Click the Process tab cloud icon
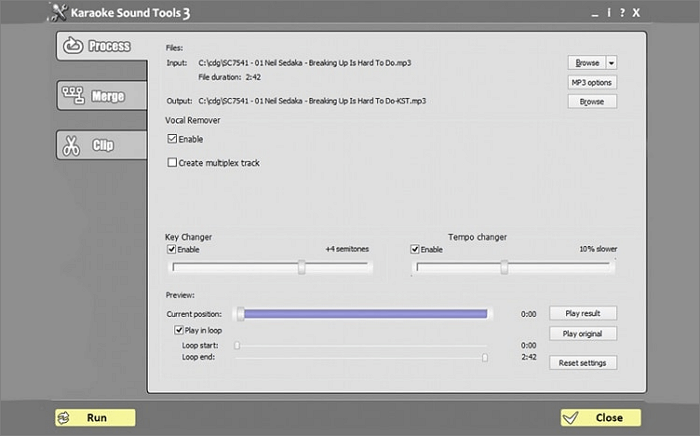 point(73,46)
